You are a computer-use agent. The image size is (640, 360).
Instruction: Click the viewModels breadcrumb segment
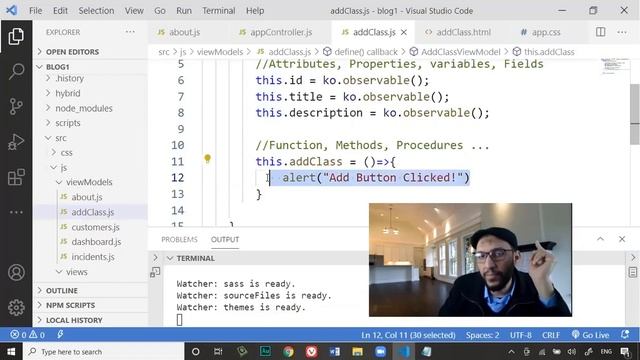pos(220,52)
